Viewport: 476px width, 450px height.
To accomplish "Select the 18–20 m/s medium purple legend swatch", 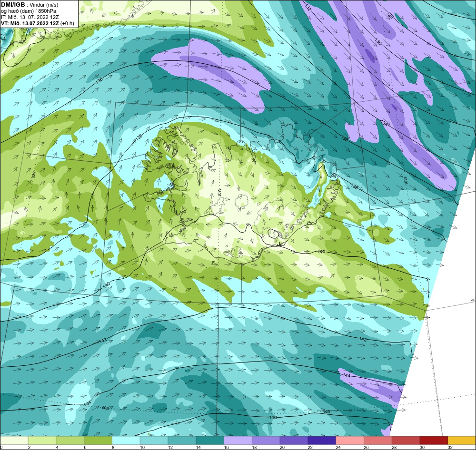I will pyautogui.click(x=266, y=440).
